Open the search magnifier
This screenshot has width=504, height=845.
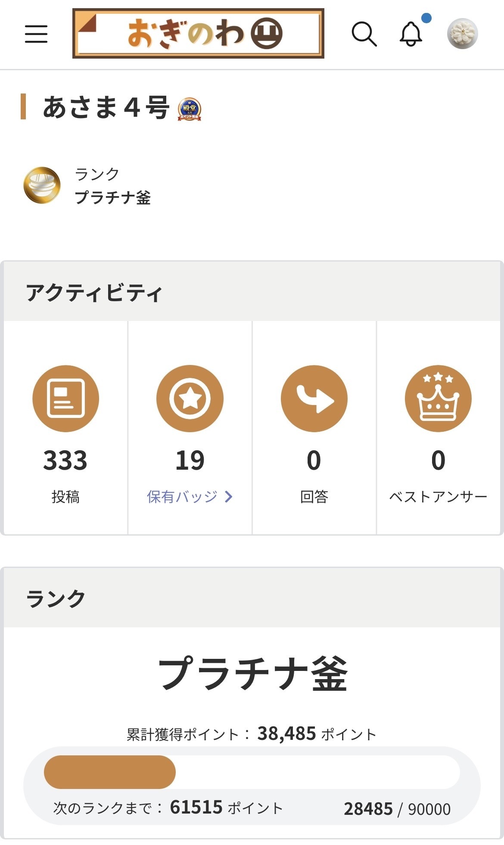[x=364, y=34]
